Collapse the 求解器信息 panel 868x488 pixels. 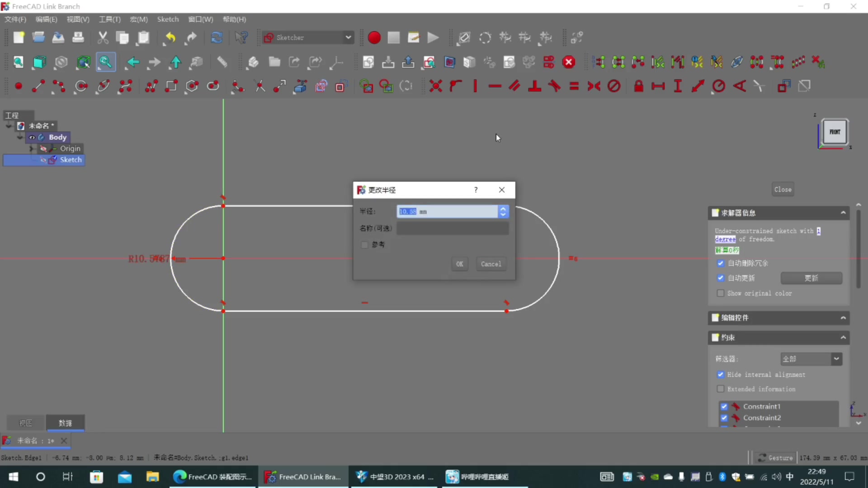point(843,213)
